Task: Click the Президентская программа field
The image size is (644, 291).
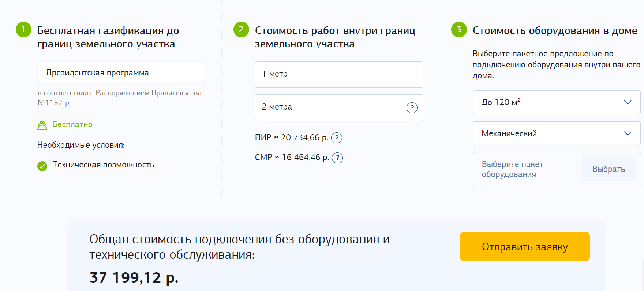Action: tap(121, 73)
